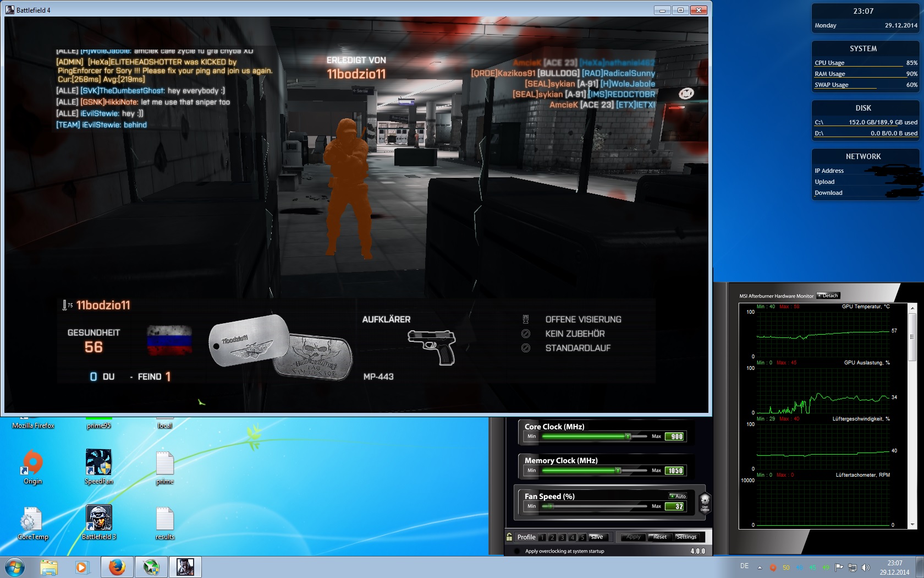
Task: Open Windows Explorer from the taskbar
Action: (48, 567)
